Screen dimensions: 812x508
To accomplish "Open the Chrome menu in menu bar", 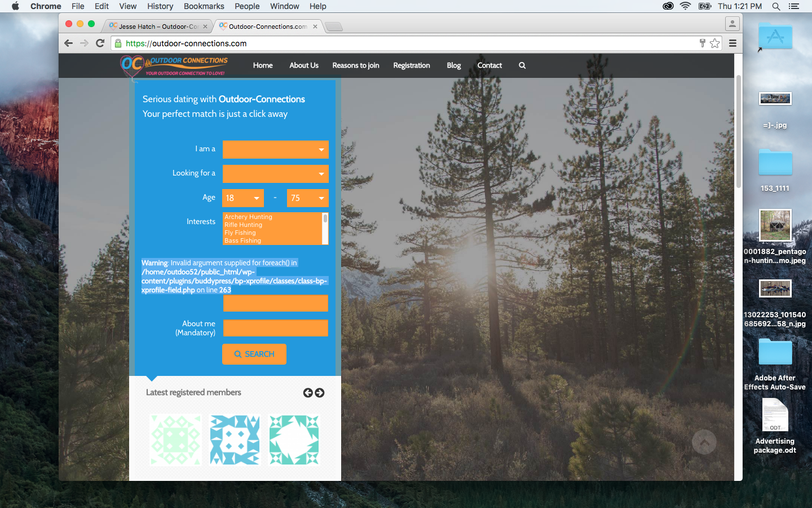I will [x=46, y=6].
